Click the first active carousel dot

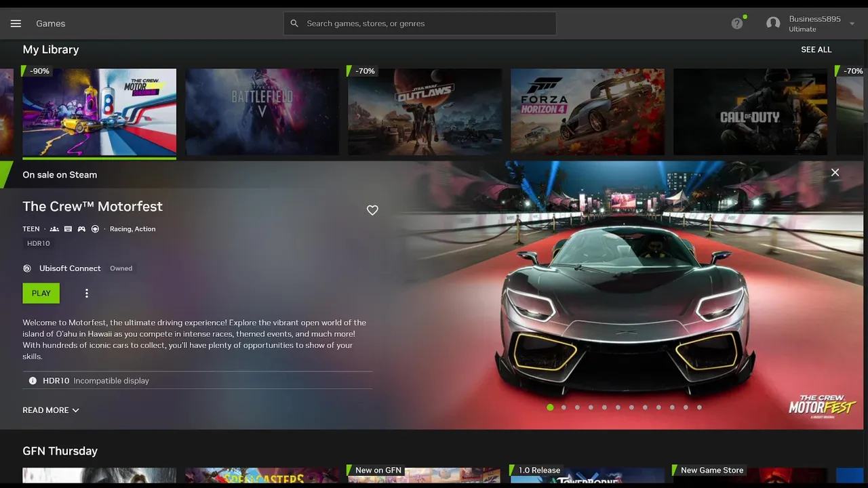pyautogui.click(x=550, y=407)
